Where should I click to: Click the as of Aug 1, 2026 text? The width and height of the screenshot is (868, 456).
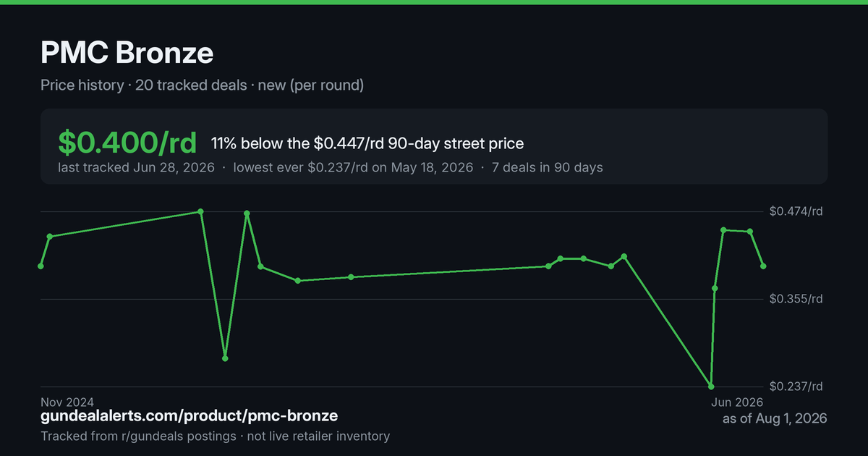coord(775,418)
